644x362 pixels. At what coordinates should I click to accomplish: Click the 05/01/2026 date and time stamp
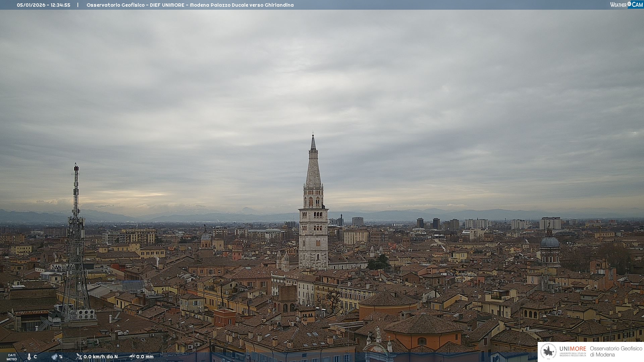(44, 5)
